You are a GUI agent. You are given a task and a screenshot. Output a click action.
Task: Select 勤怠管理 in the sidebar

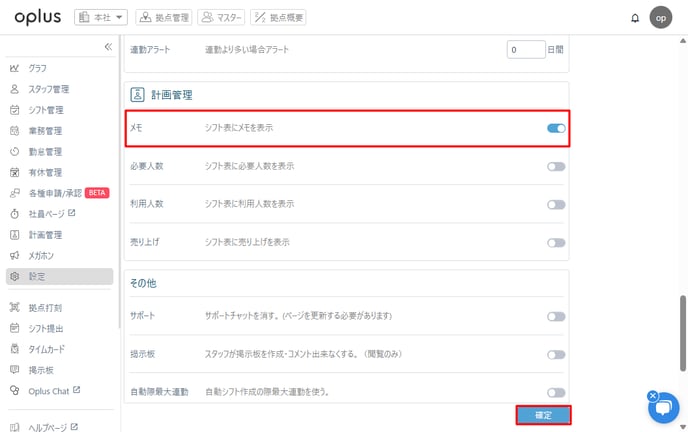[45, 152]
